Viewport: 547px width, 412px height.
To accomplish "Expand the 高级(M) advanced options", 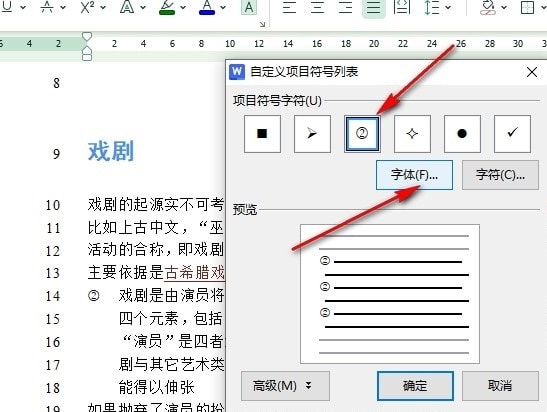I will [285, 386].
